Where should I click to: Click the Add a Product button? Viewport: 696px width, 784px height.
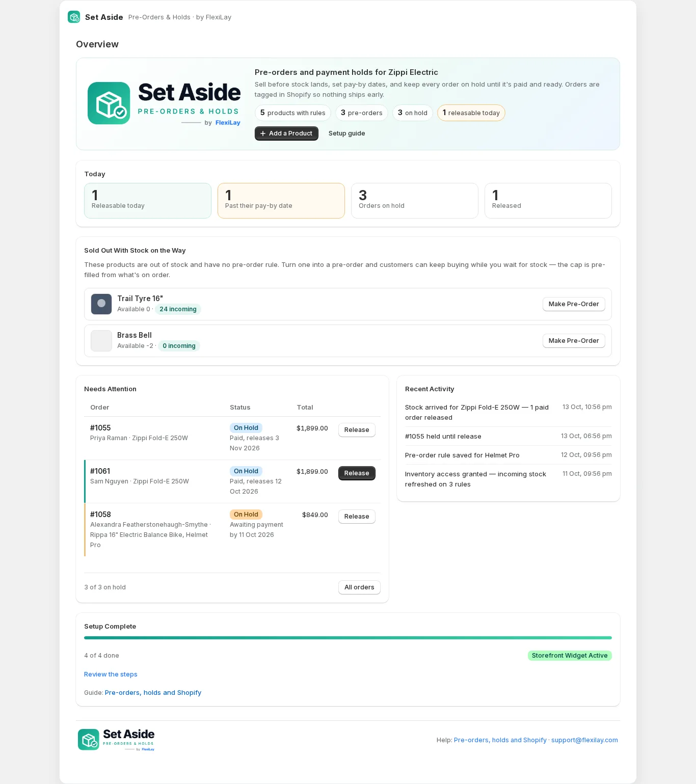[x=286, y=133]
